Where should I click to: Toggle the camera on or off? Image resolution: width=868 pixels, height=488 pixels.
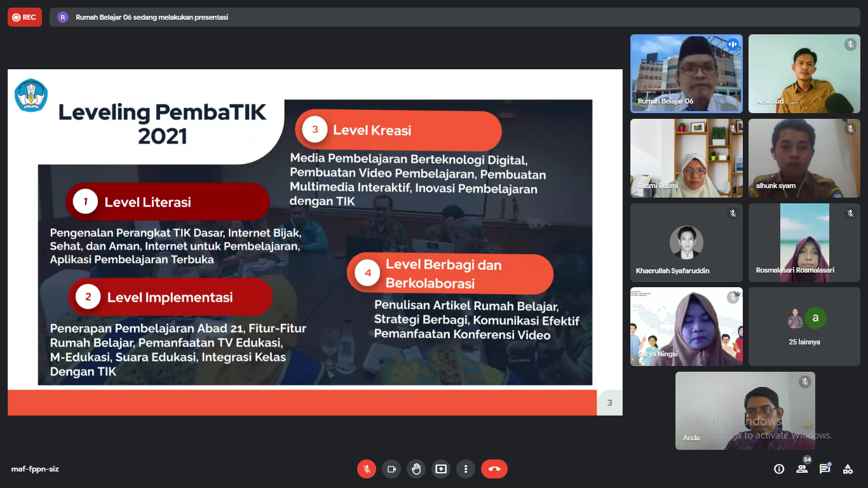click(391, 469)
